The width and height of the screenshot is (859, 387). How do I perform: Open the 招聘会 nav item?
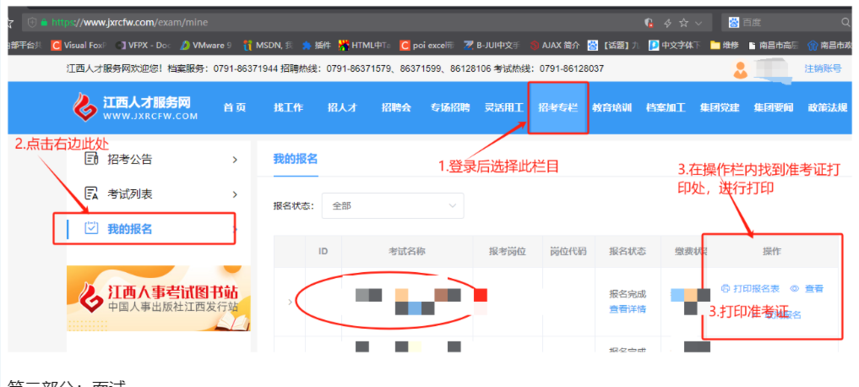click(x=396, y=107)
